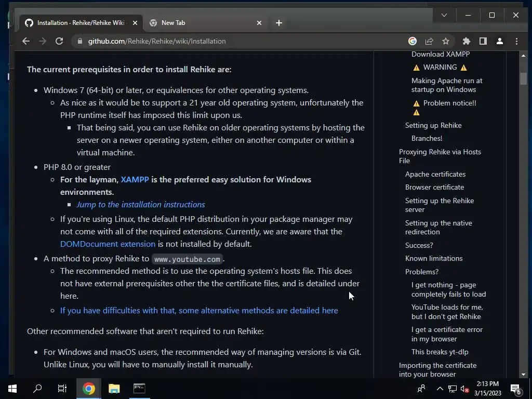532x399 pixels.
Task: View site info via the padlock icon
Action: click(x=80, y=42)
